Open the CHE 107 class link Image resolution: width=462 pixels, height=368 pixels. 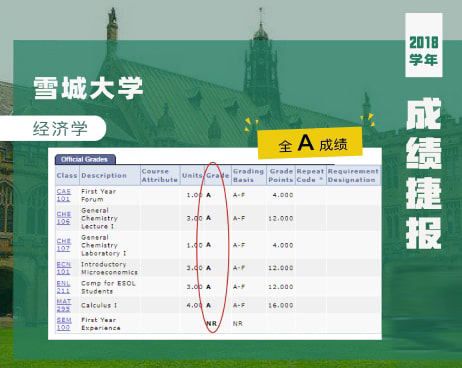coord(63,245)
